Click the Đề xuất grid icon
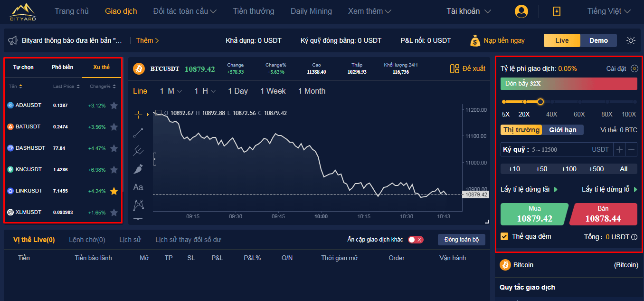The width and height of the screenshot is (644, 301). pos(455,68)
